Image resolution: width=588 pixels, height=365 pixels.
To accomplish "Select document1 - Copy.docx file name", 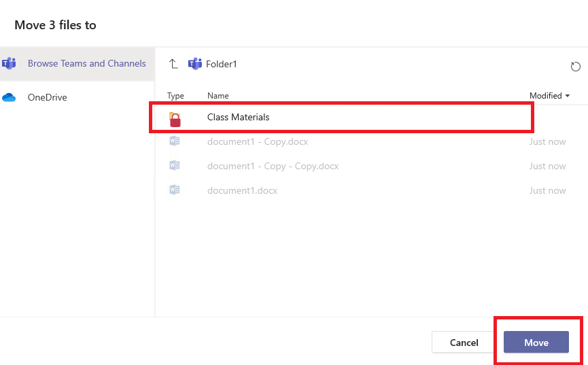I will (x=258, y=142).
